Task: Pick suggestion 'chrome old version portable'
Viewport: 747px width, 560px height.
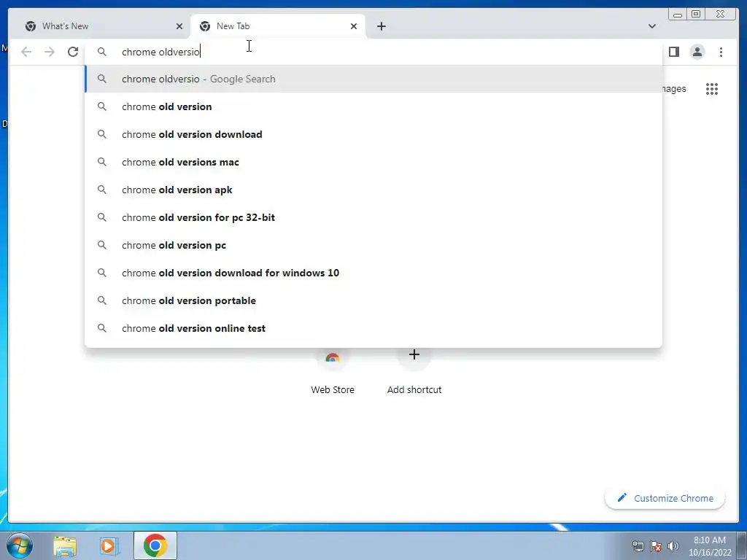Action: (373, 300)
